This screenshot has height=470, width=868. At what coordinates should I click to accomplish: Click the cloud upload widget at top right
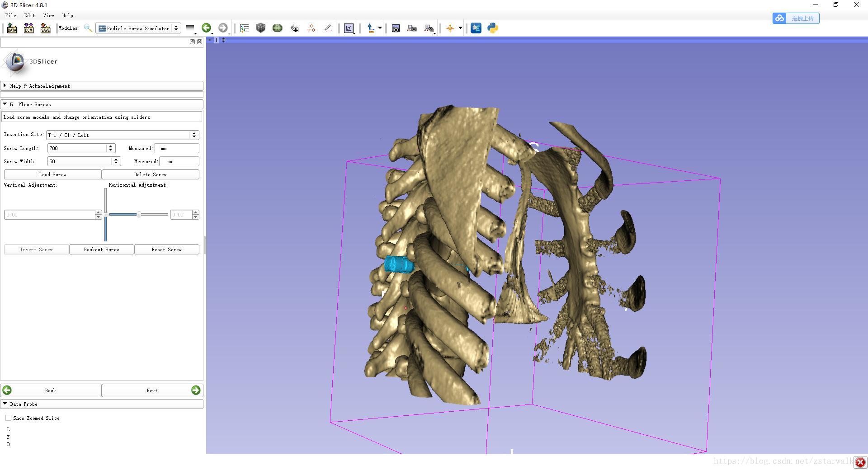(796, 18)
